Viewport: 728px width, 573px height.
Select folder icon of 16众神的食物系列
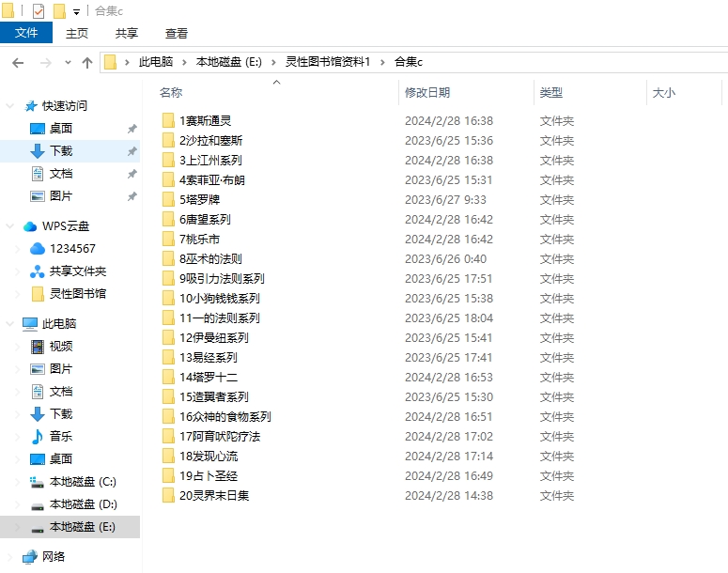pyautogui.click(x=168, y=416)
